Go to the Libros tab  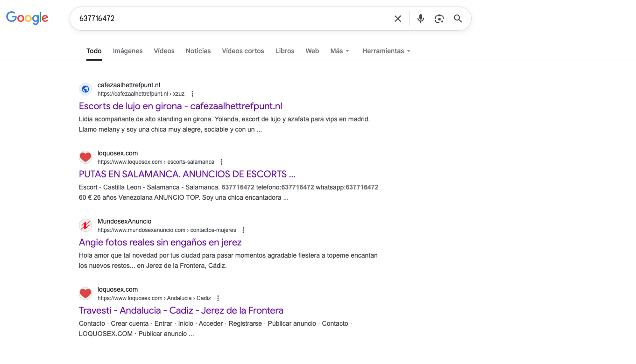tap(285, 51)
